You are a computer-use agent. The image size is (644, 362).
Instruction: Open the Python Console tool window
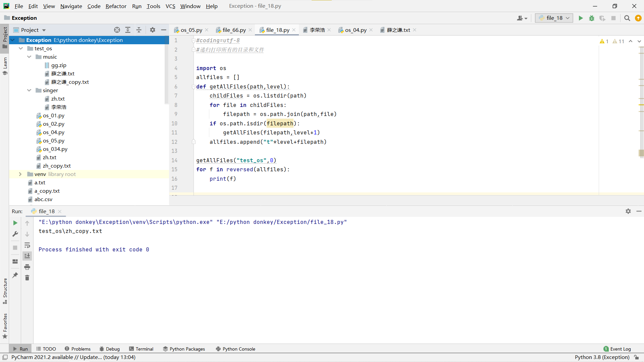(235, 349)
